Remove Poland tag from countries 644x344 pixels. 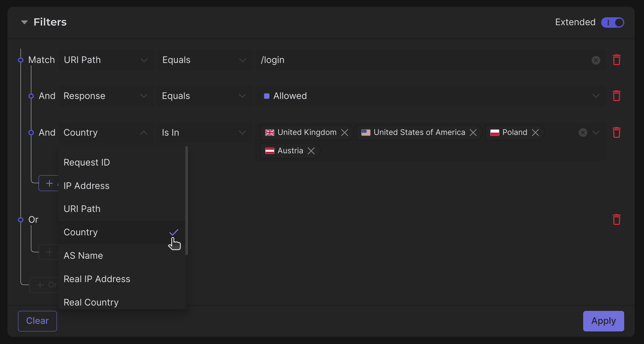click(x=535, y=132)
